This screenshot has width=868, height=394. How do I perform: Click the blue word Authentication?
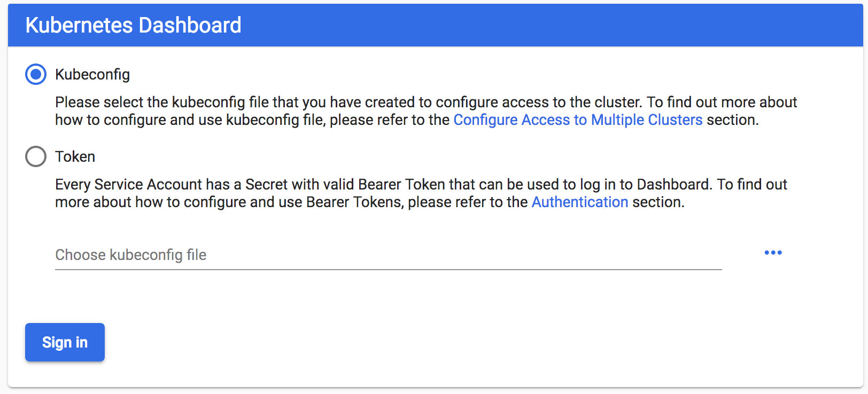[x=580, y=202]
